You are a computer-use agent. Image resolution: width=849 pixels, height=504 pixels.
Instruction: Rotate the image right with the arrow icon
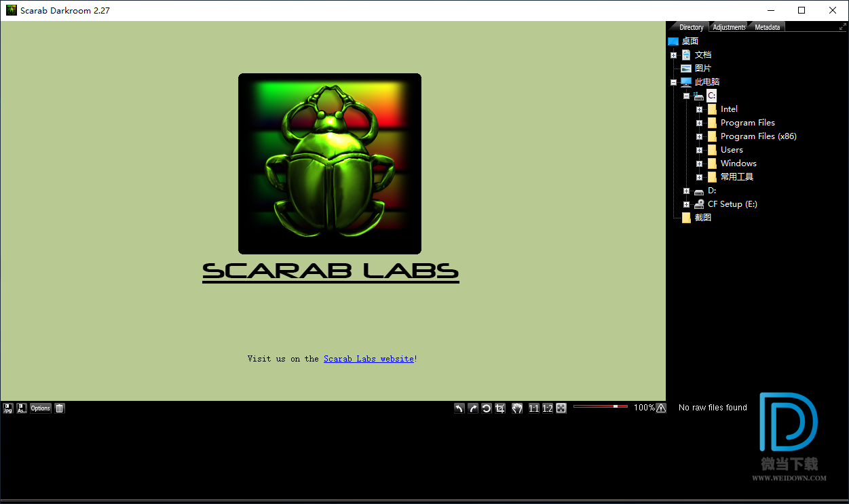473,408
